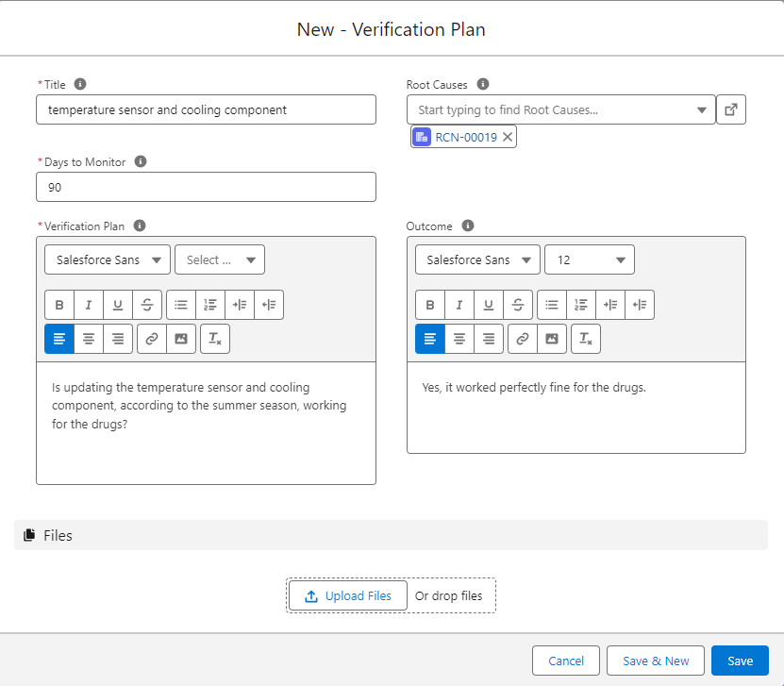
Task: Remove RCN-00019 root cause pill
Action: click(x=508, y=137)
